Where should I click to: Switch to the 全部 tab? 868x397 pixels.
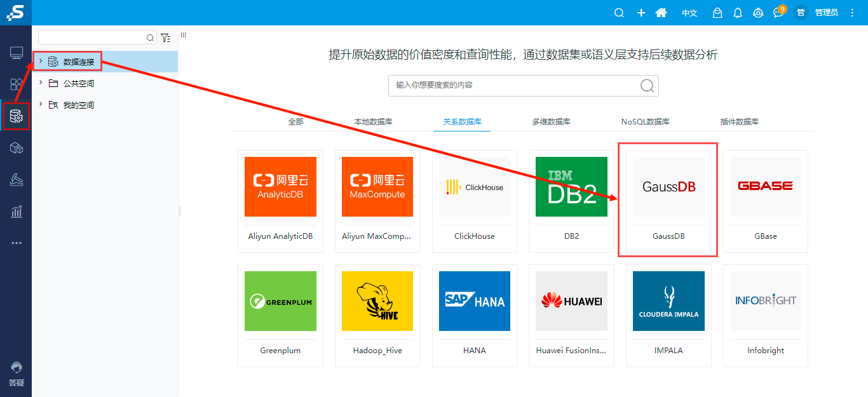coord(296,121)
